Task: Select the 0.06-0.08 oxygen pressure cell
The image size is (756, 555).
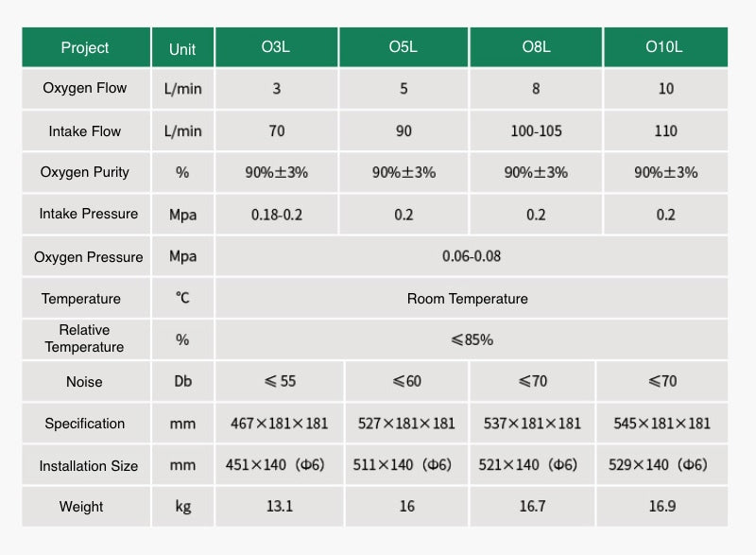Action: 472,256
